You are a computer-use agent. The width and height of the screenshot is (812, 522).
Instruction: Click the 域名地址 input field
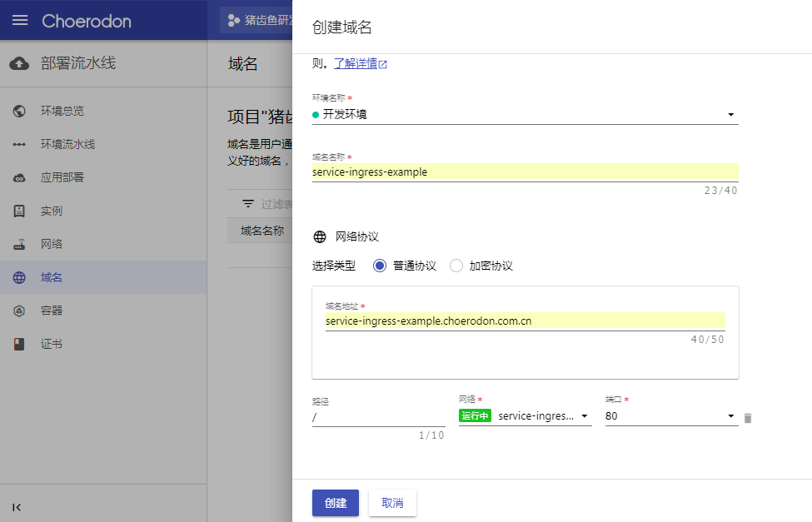(525, 321)
